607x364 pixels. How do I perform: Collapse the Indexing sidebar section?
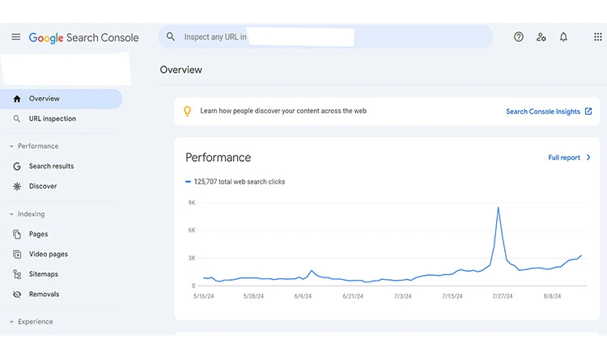point(27,214)
